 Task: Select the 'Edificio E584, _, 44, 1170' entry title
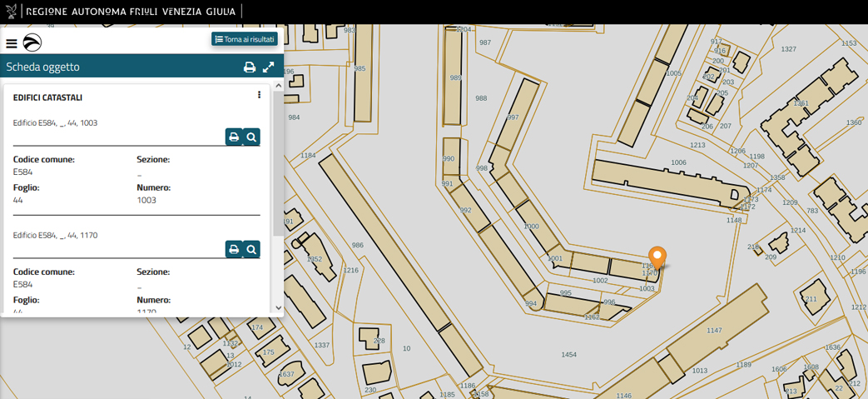[55, 236]
